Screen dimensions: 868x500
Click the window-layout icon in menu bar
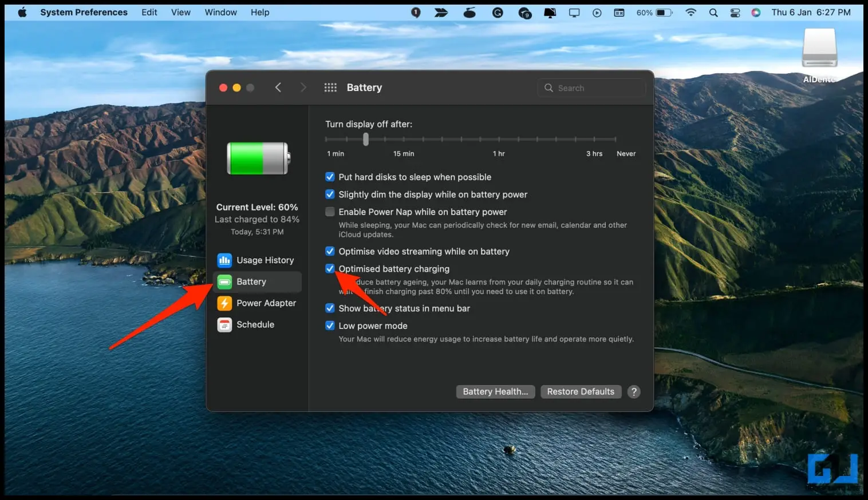point(619,13)
